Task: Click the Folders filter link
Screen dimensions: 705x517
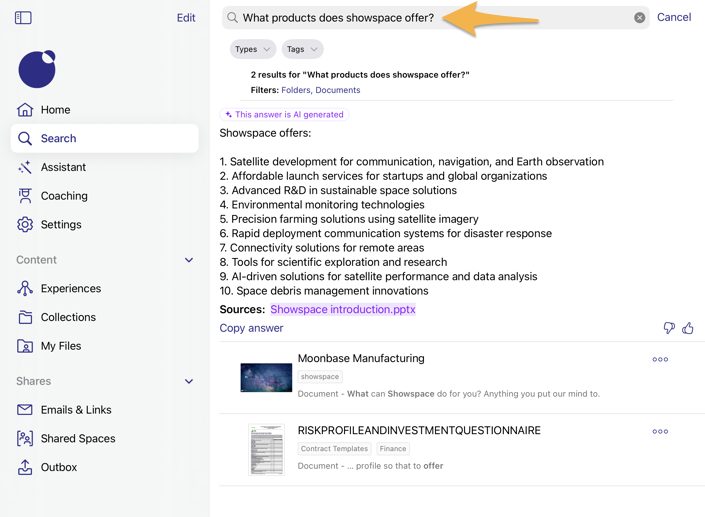Action: (296, 90)
